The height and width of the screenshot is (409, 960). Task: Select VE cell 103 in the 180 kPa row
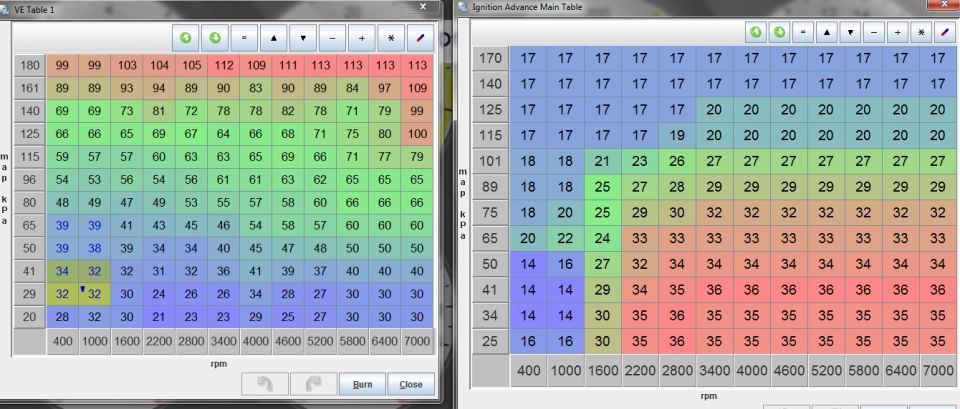pos(127,66)
